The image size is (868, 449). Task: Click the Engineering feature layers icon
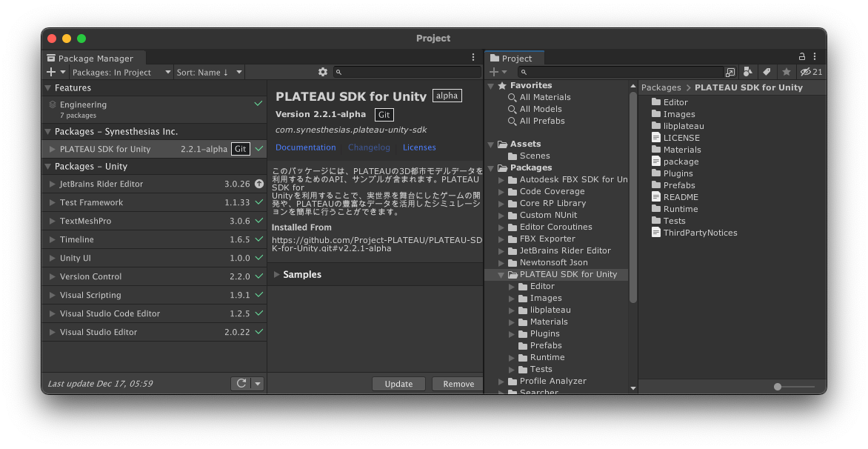click(x=53, y=104)
